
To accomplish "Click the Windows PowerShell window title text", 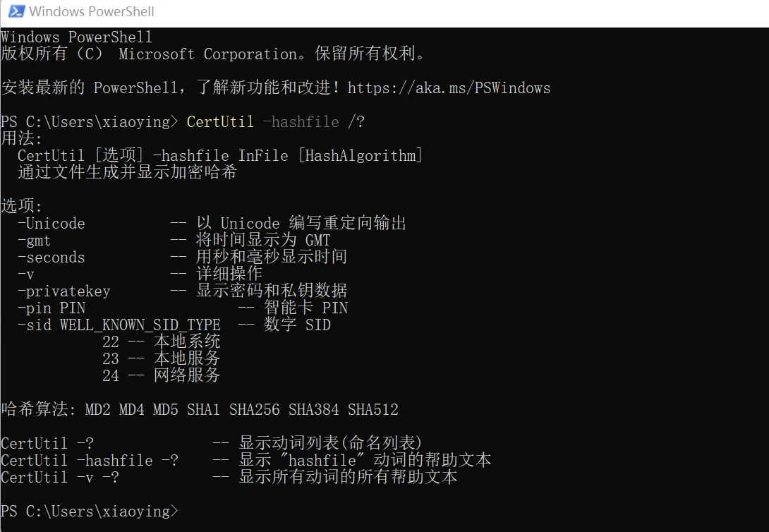I will click(92, 12).
